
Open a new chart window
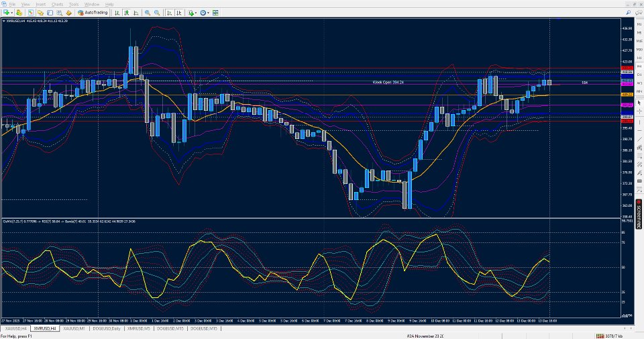tap(6, 13)
